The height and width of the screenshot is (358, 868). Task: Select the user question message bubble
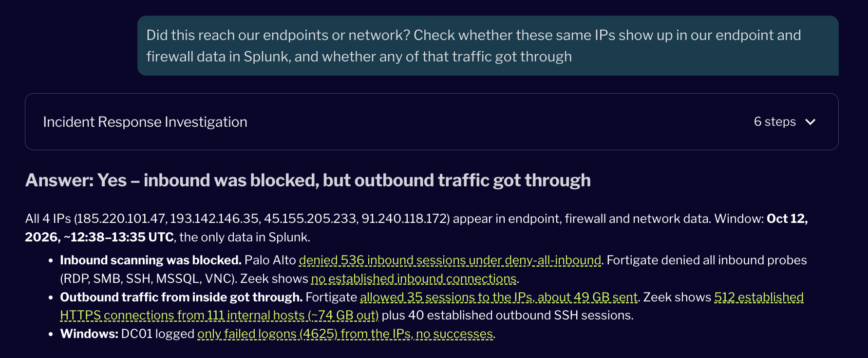coord(488,45)
